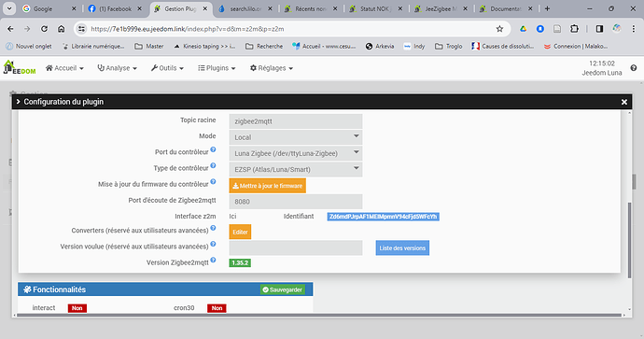
Task: Close the Facebook tab
Action: [140, 8]
